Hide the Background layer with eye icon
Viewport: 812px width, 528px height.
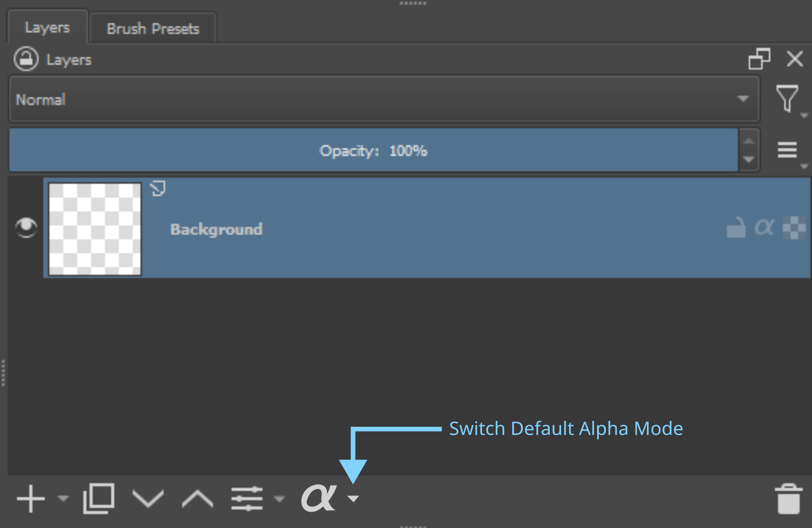[x=26, y=227]
